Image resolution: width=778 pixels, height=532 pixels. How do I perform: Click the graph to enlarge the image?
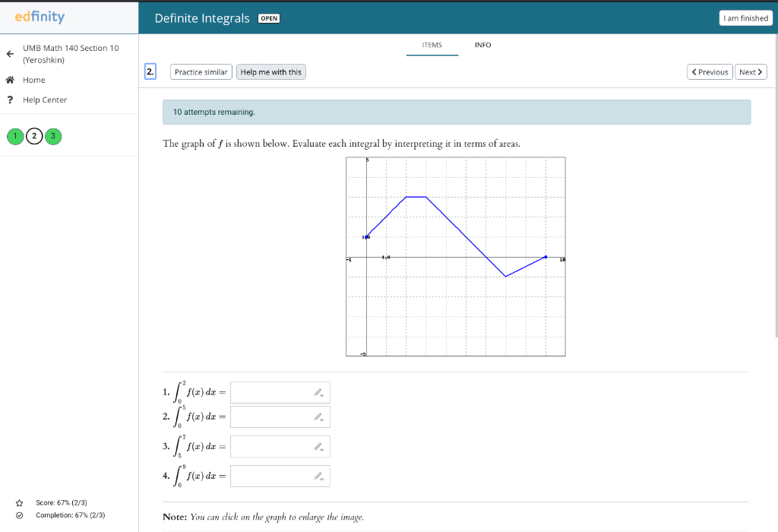tap(455, 256)
